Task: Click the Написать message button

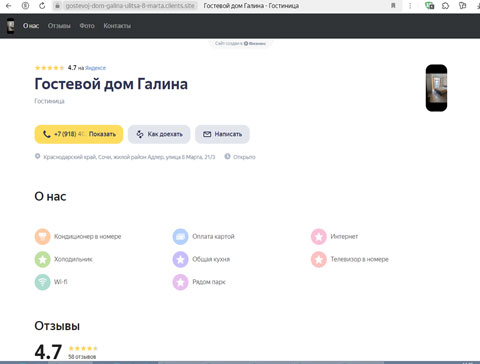Action: tap(222, 134)
